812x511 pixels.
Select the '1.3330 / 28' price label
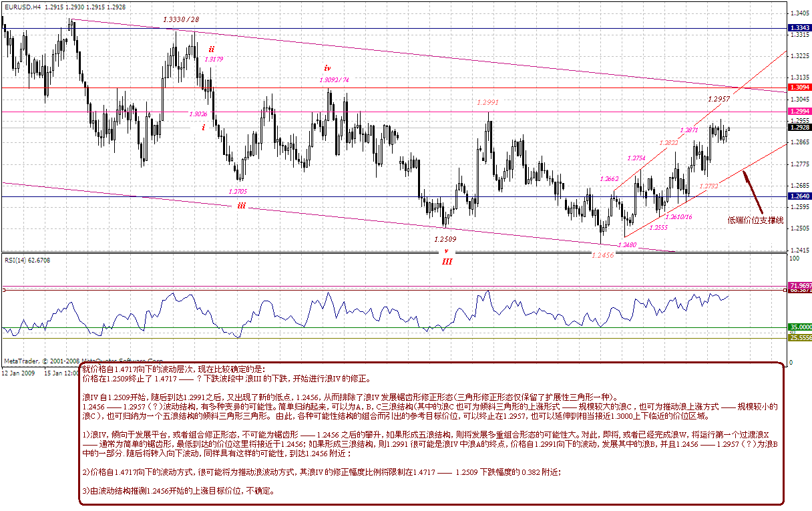point(181,19)
